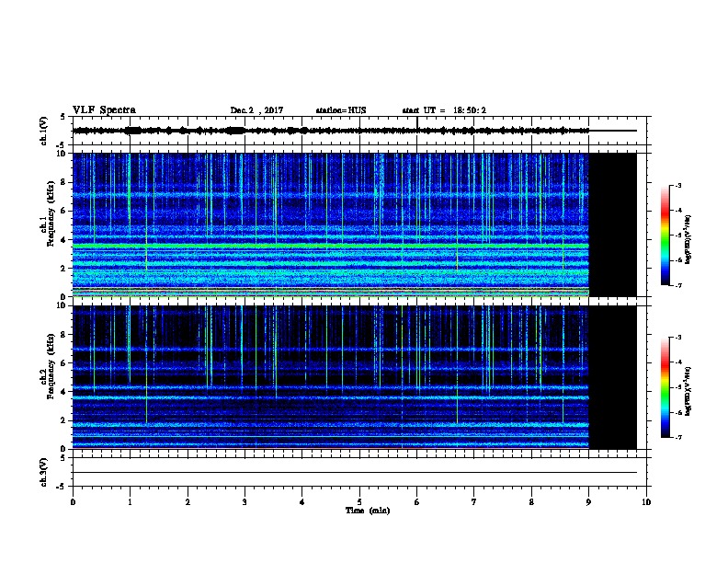Viewport: 728px width, 563px height.
Task: Click the x-axis tick label '0'
Action: click(73, 501)
